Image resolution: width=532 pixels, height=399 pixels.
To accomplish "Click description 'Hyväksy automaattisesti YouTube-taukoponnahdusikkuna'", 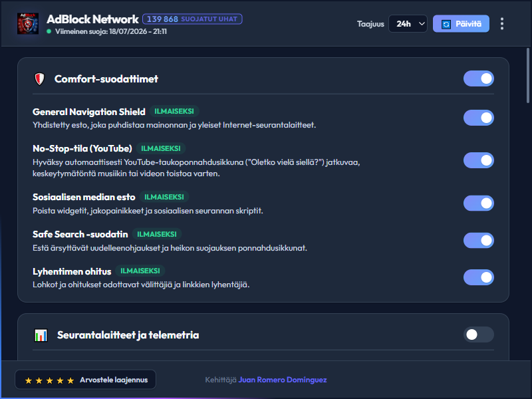I will (196, 168).
